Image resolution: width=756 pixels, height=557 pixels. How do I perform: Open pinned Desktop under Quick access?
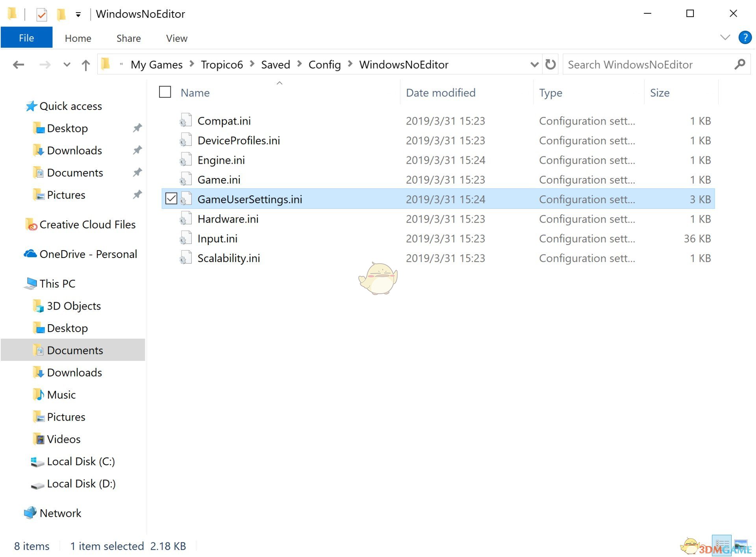(x=67, y=128)
